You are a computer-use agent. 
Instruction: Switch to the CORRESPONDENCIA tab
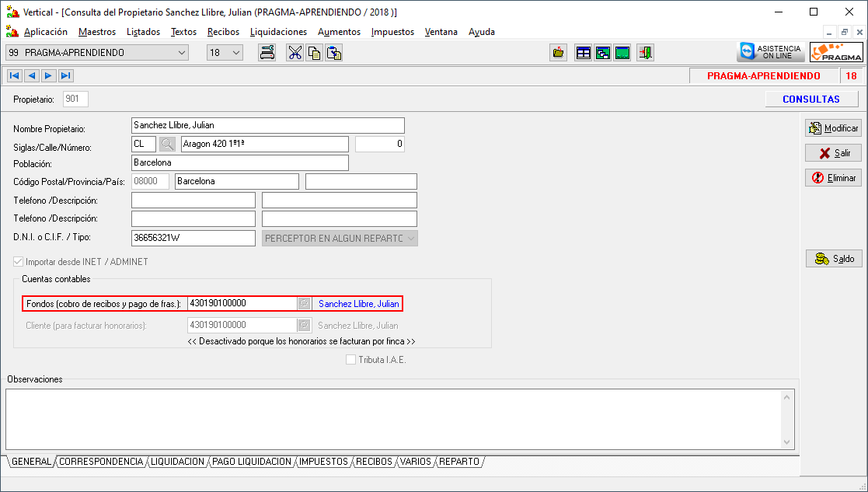tap(101, 462)
